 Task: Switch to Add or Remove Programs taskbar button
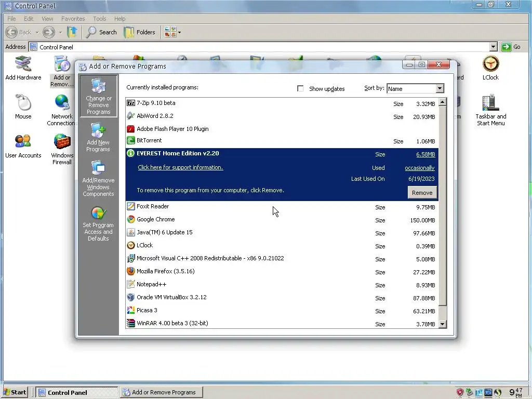(162, 392)
